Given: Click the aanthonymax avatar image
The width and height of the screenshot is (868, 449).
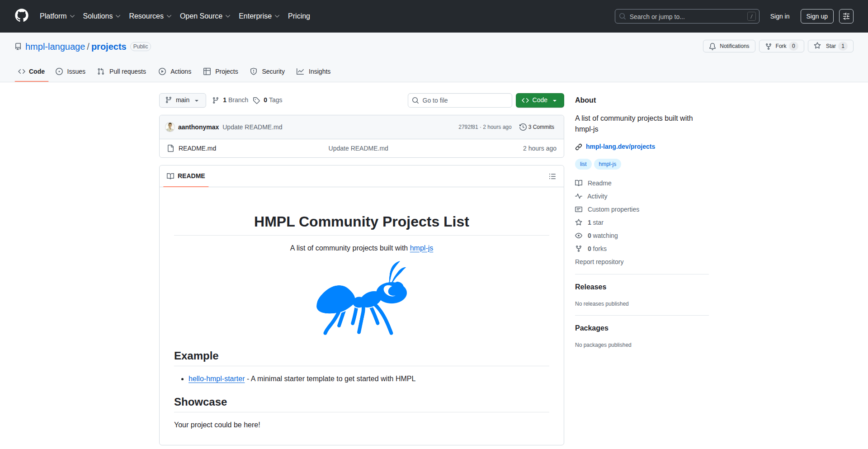Looking at the screenshot, I should point(170,127).
